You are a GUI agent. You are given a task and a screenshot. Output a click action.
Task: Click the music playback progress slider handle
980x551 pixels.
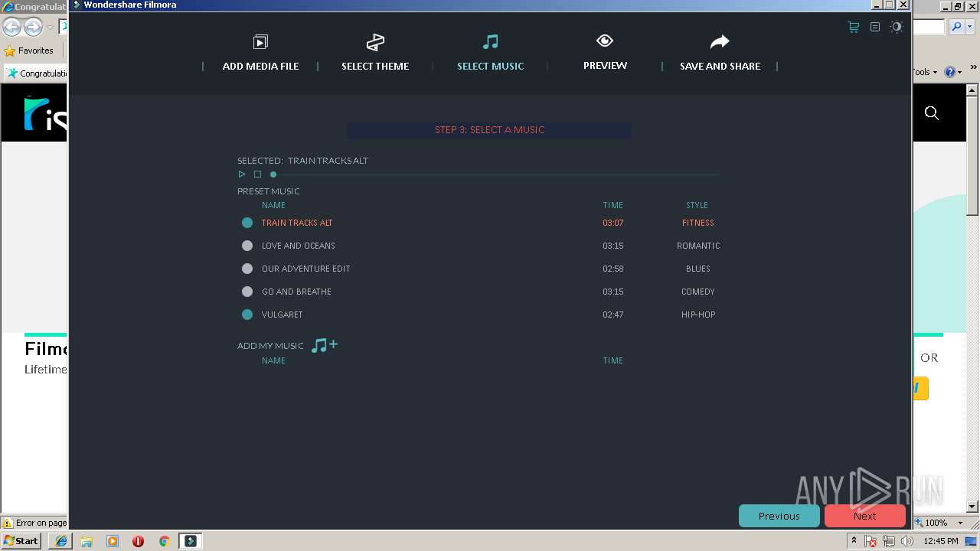(273, 174)
